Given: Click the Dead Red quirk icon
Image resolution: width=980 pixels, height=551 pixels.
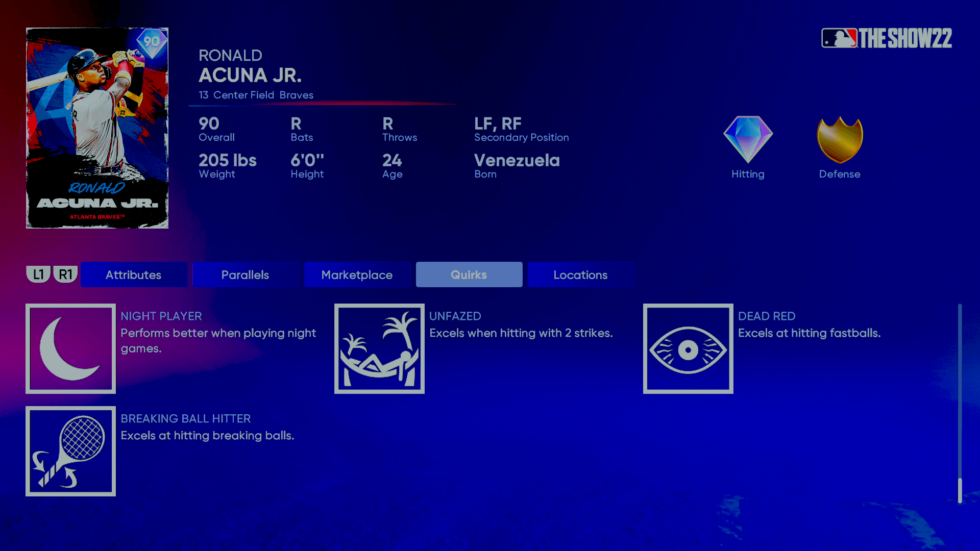Looking at the screenshot, I should (x=688, y=348).
